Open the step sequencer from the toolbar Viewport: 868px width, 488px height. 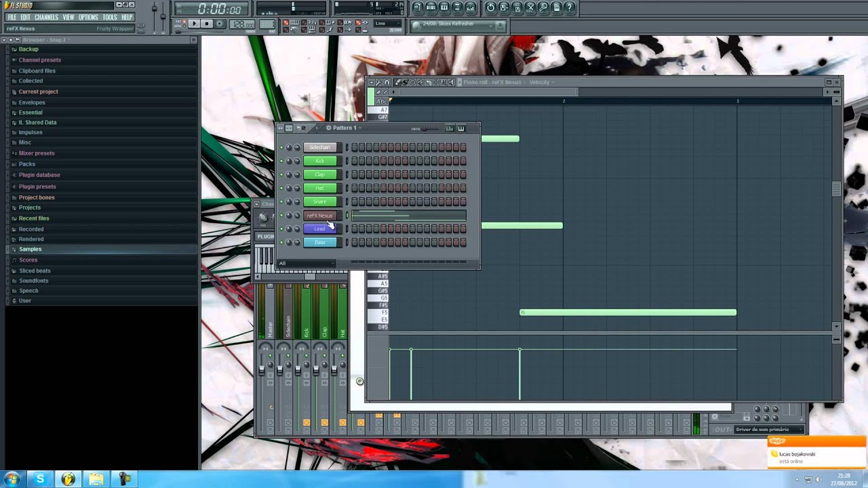pyautogui.click(x=431, y=7)
